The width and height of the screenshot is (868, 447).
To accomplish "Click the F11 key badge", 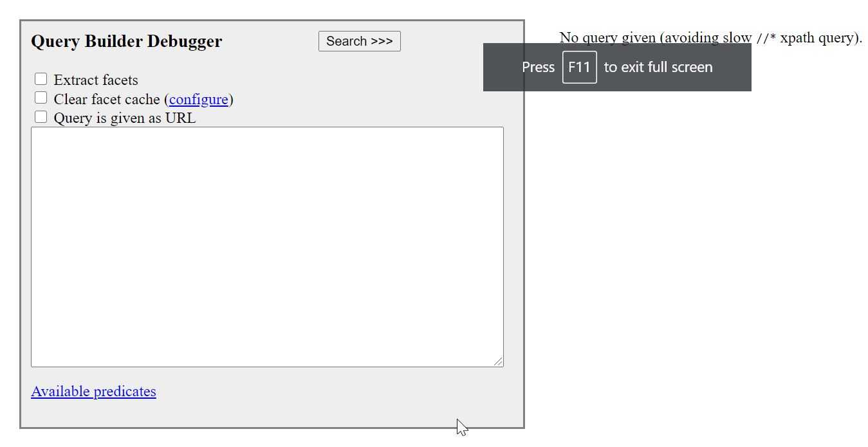I will 579,67.
